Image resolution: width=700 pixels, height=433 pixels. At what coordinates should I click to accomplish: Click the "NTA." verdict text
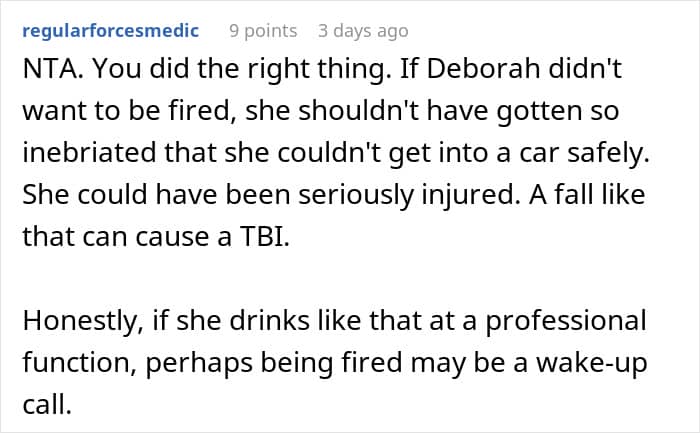pos(47,74)
